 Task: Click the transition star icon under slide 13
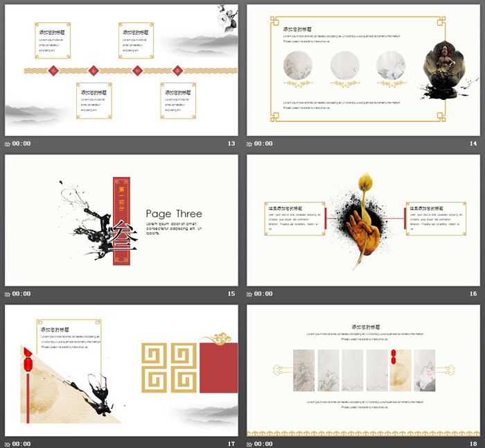coord(8,144)
